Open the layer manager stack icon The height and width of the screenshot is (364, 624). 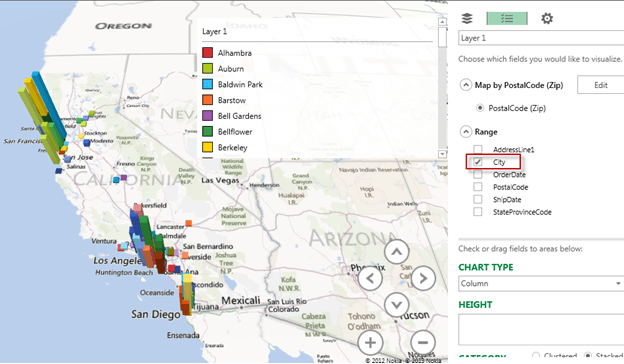(467, 18)
